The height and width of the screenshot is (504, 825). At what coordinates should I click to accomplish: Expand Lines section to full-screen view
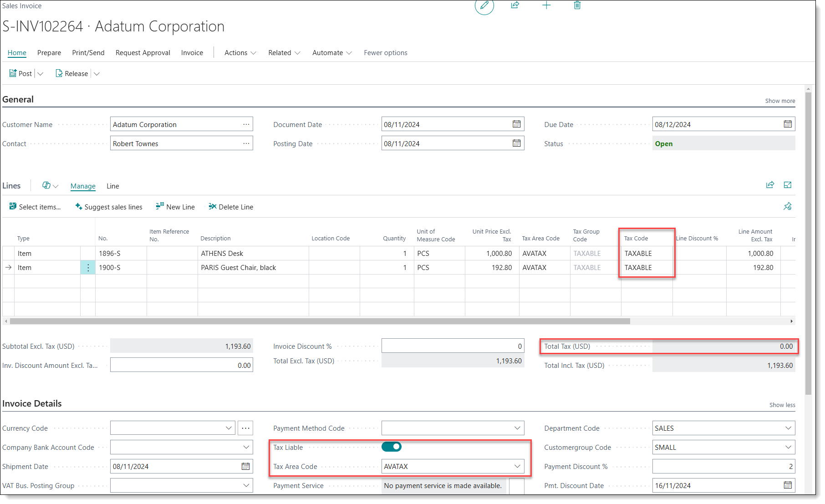pyautogui.click(x=787, y=185)
